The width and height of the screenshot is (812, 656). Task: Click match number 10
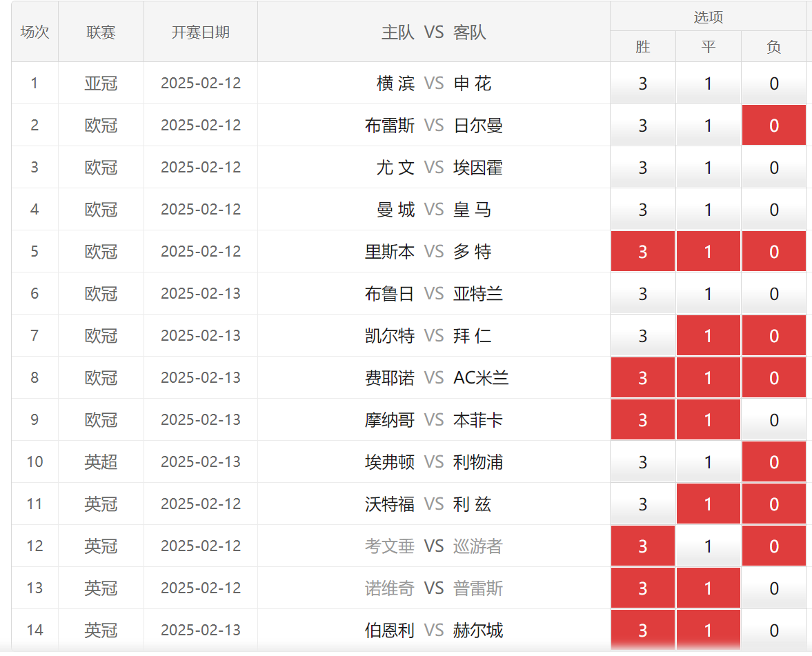click(x=34, y=462)
